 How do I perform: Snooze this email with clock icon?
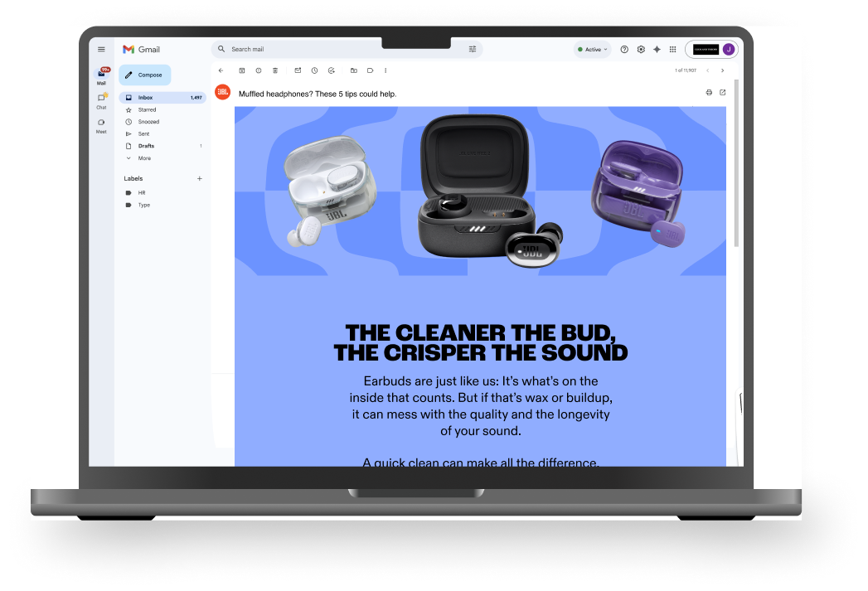click(x=314, y=70)
